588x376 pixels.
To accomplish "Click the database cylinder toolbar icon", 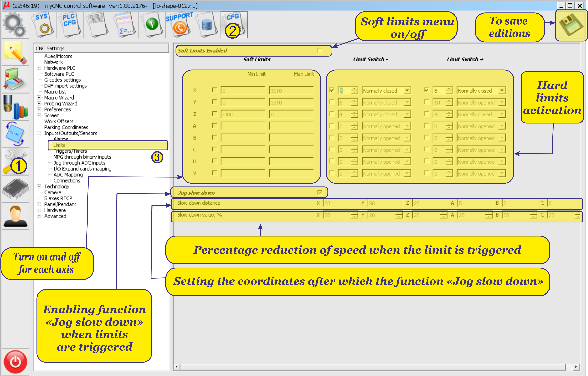I will tap(207, 25).
